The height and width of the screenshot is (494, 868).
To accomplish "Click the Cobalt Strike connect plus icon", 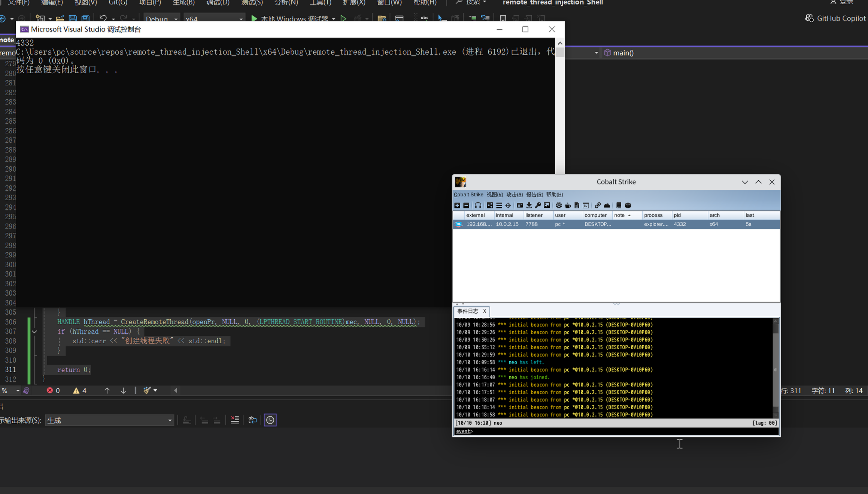I will [457, 205].
